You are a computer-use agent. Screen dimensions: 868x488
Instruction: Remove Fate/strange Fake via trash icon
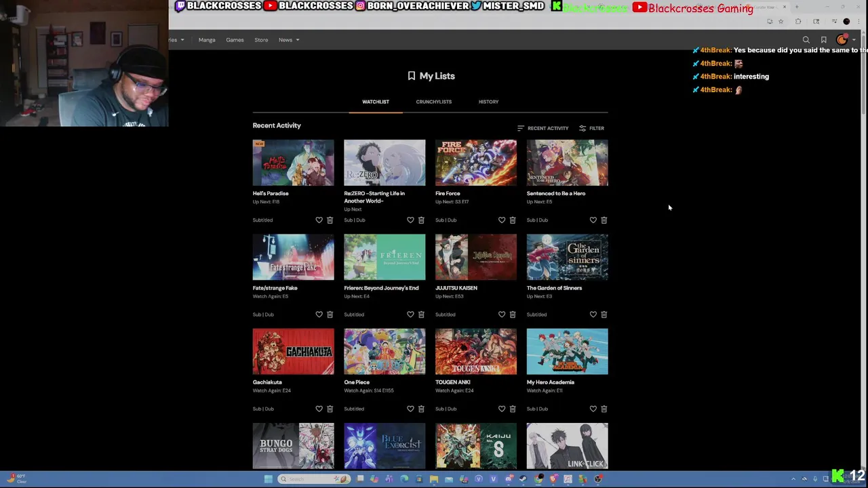pos(330,314)
